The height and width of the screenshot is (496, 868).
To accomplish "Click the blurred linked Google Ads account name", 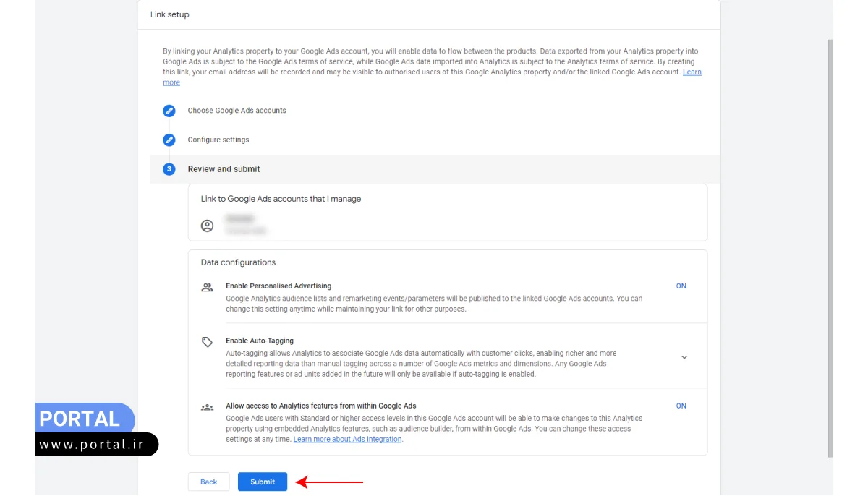I will coord(240,218).
